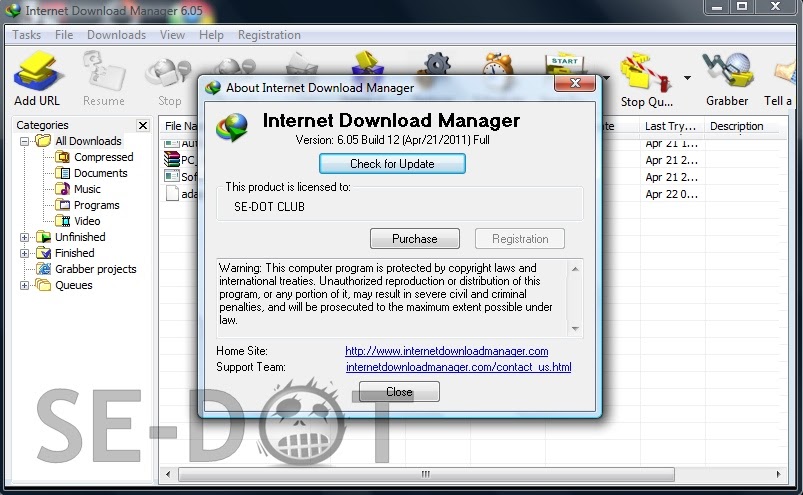Open the Help menu

(212, 35)
